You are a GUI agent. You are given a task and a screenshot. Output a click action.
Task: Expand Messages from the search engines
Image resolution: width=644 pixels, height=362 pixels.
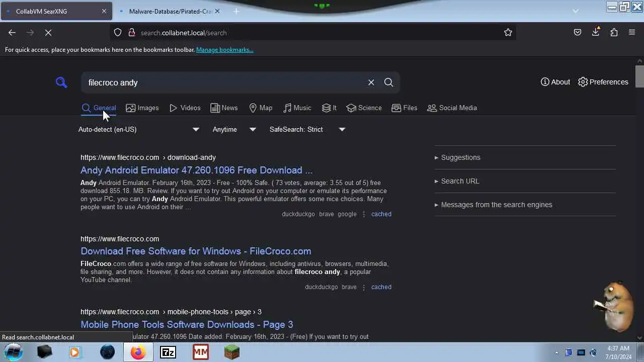coord(494,205)
